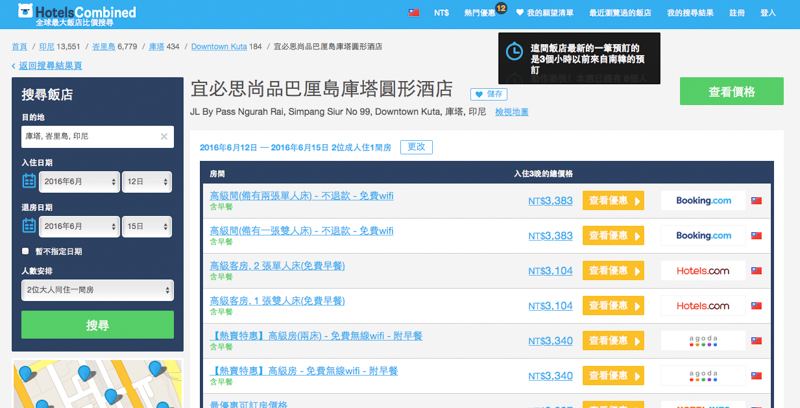
Task: Open 高級客房, 1 張雙人床 room link
Action: click(x=277, y=301)
